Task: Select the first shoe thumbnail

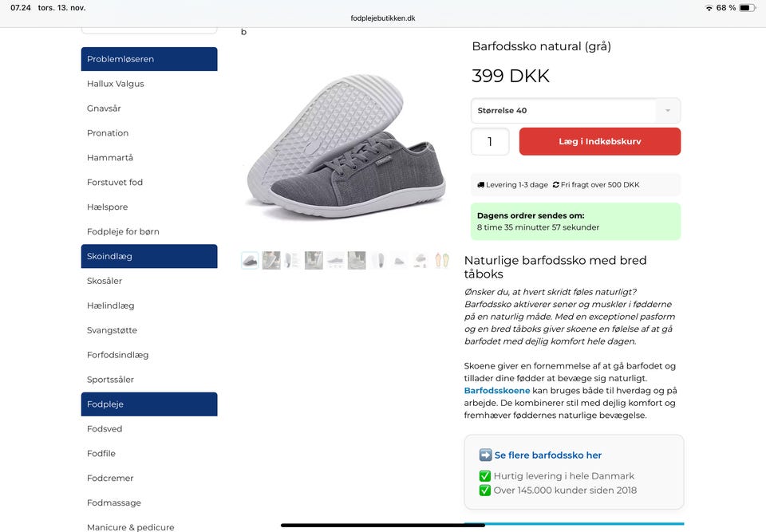Action: coord(250,260)
